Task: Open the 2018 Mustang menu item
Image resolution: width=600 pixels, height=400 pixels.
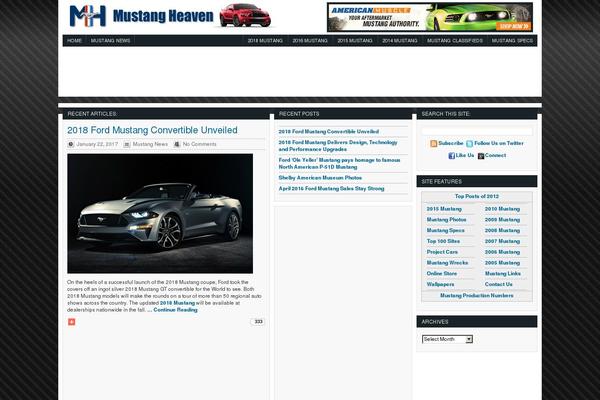Action: 265,41
